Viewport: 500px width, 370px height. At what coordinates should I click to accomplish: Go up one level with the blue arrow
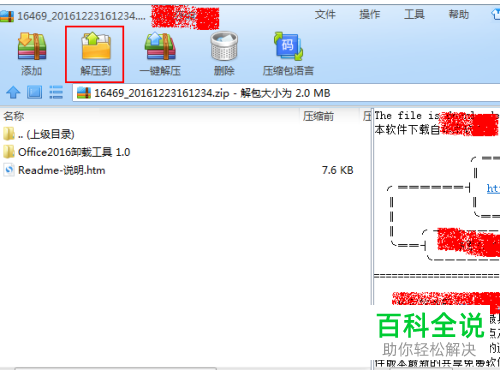(x=13, y=92)
